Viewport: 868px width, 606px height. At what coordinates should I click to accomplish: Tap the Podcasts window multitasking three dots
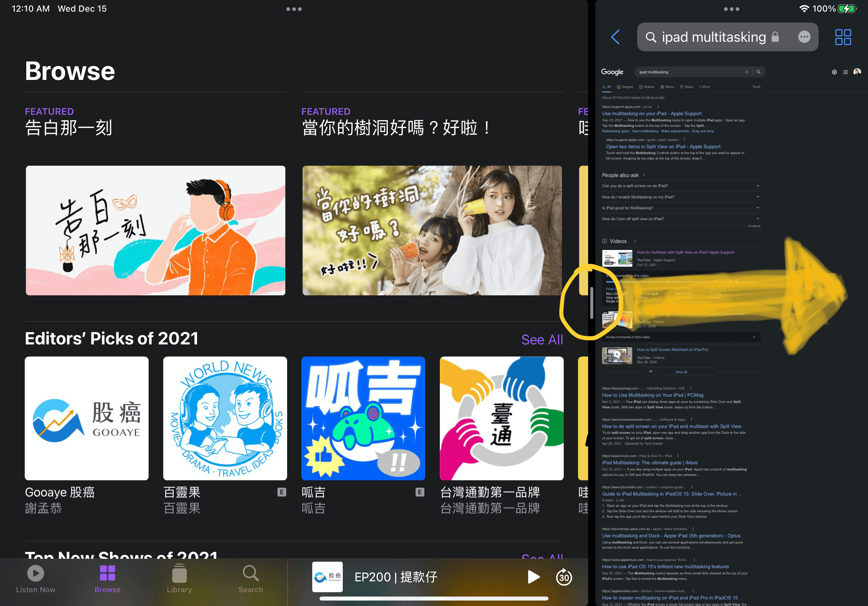coord(294,9)
